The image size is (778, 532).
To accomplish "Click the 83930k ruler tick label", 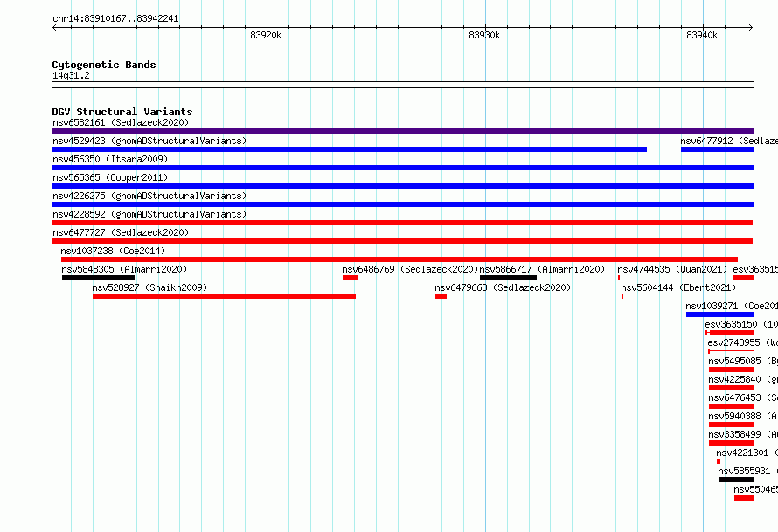I will point(484,35).
